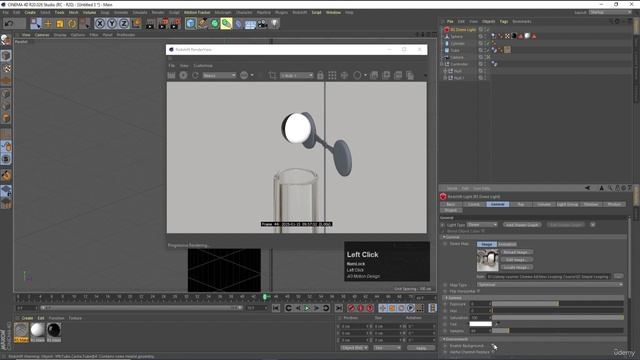Screen dimensions: 640x360
Task: Toggle Cylinder green enable checkmark
Action: tap(487, 43)
